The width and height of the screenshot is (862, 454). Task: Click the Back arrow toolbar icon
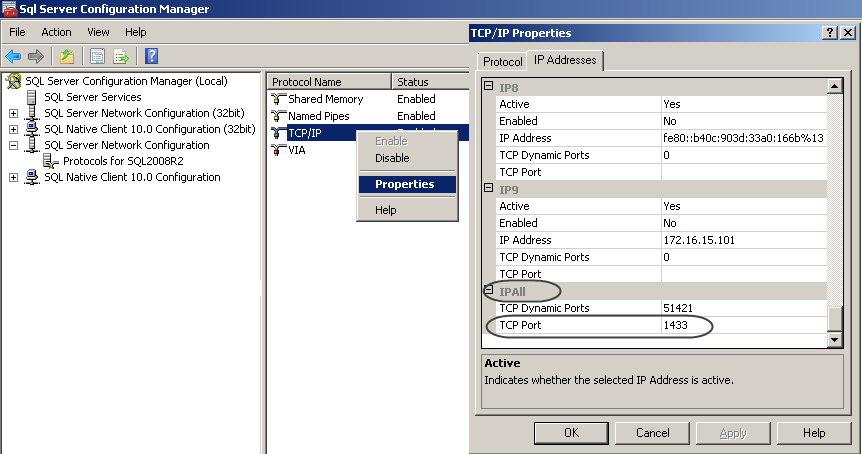tap(13, 56)
